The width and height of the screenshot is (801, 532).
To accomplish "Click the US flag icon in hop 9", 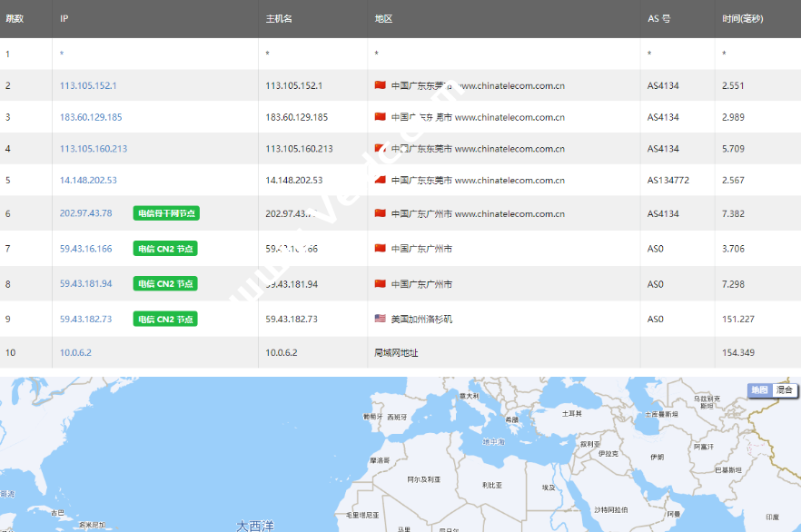I will 381,319.
